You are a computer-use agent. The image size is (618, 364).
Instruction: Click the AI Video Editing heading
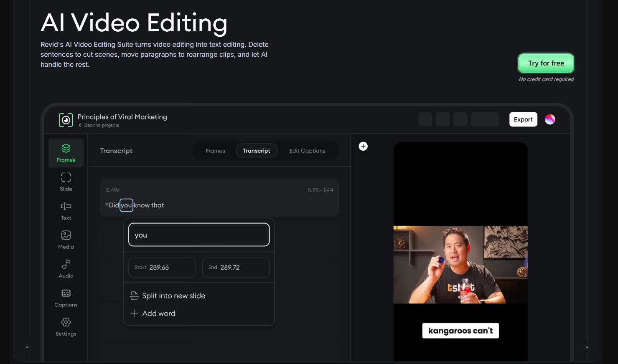tap(134, 23)
